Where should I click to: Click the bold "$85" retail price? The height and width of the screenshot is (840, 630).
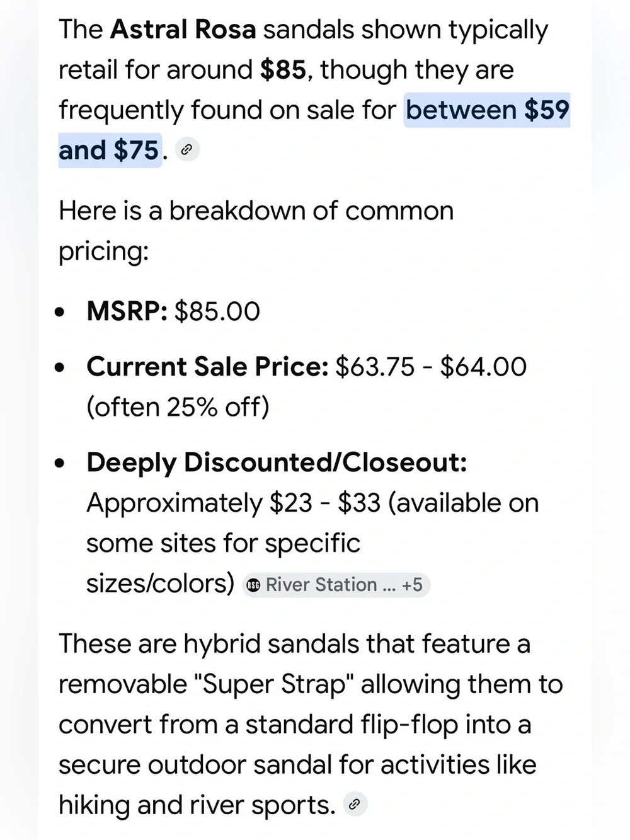[283, 70]
